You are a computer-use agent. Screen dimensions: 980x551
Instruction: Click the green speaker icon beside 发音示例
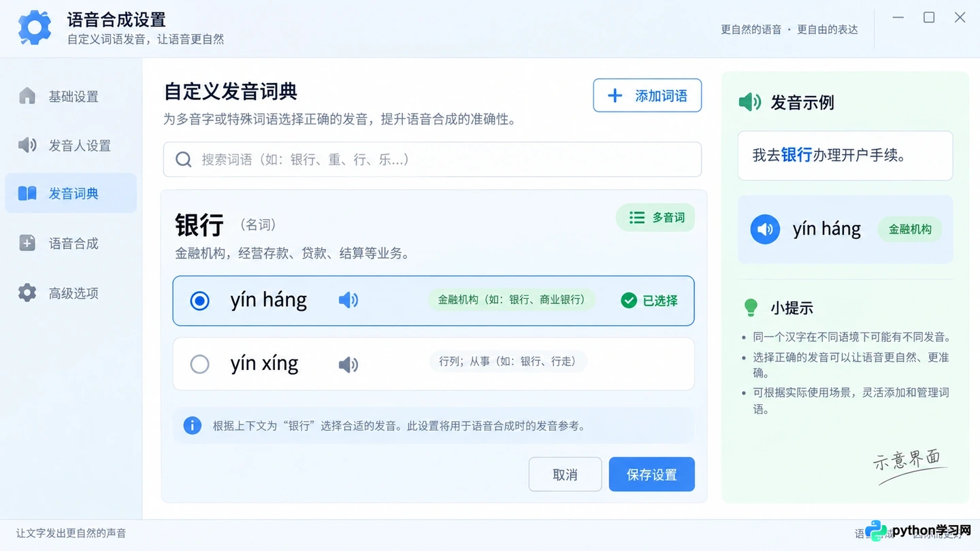coord(750,102)
